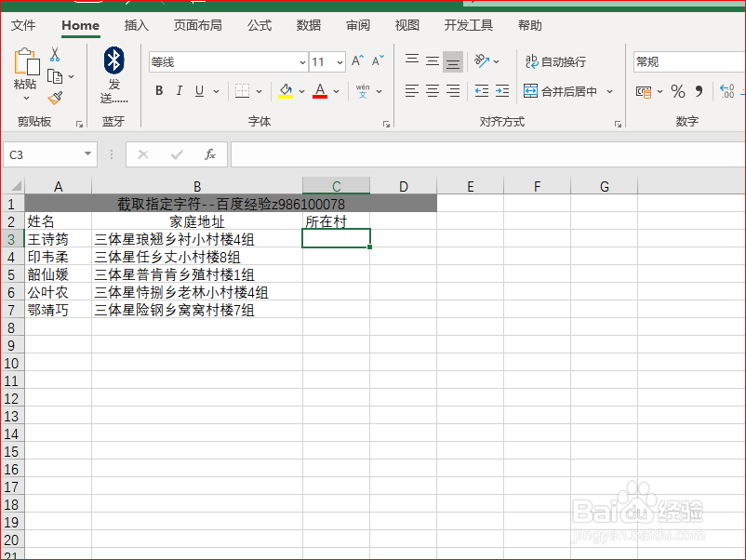Viewport: 746px width, 560px height.
Task: Toggle bold formatting on selected cell
Action: click(x=159, y=91)
